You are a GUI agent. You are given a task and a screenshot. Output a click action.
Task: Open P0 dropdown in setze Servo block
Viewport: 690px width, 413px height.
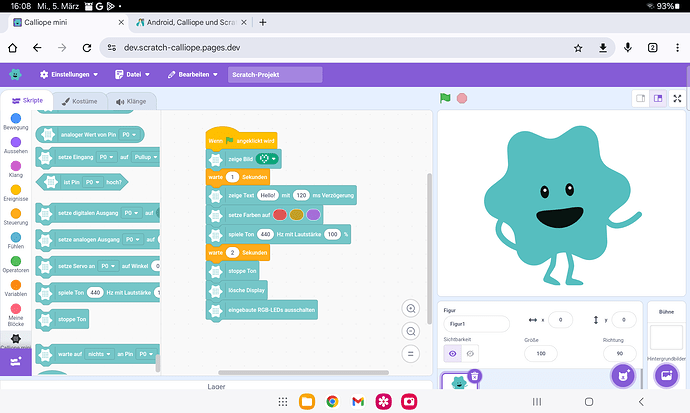108,266
